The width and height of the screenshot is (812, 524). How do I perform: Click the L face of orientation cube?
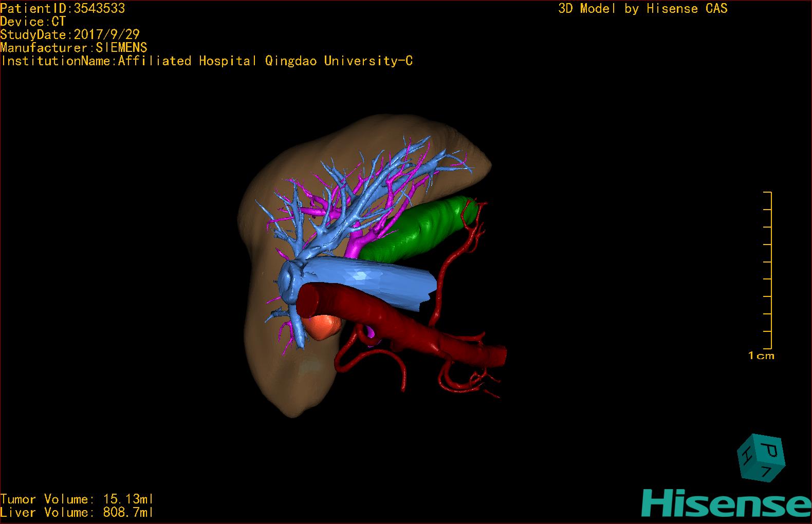tap(766, 472)
